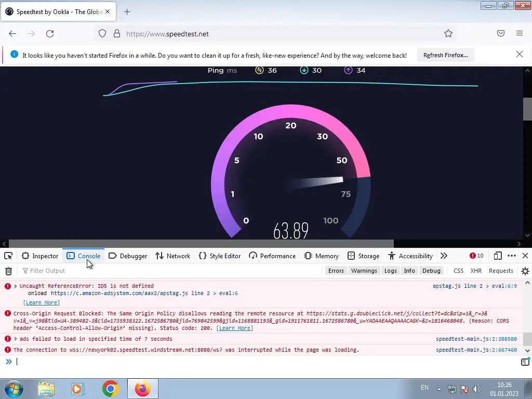
Task: Open the Storage panel
Action: point(364,256)
